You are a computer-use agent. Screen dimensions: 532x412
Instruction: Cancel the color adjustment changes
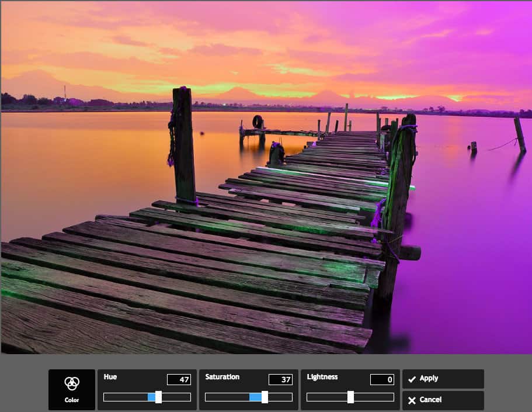click(x=443, y=400)
